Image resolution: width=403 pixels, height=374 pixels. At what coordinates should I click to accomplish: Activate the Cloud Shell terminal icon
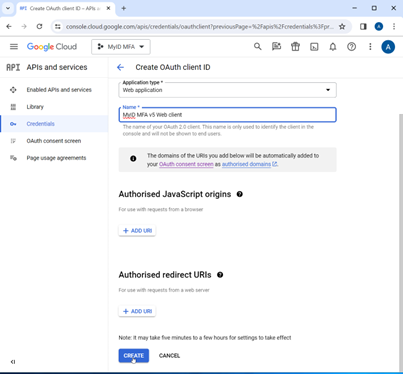314,47
